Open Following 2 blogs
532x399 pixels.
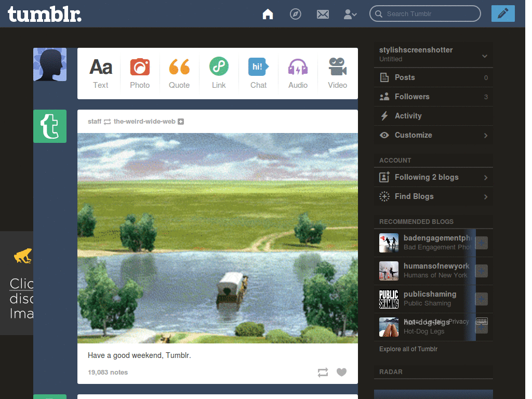(x=433, y=177)
